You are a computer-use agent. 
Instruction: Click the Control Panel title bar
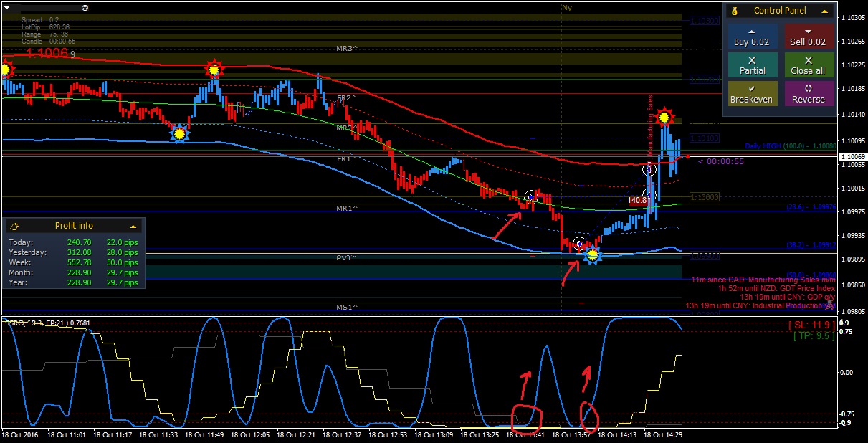pyautogui.click(x=780, y=11)
